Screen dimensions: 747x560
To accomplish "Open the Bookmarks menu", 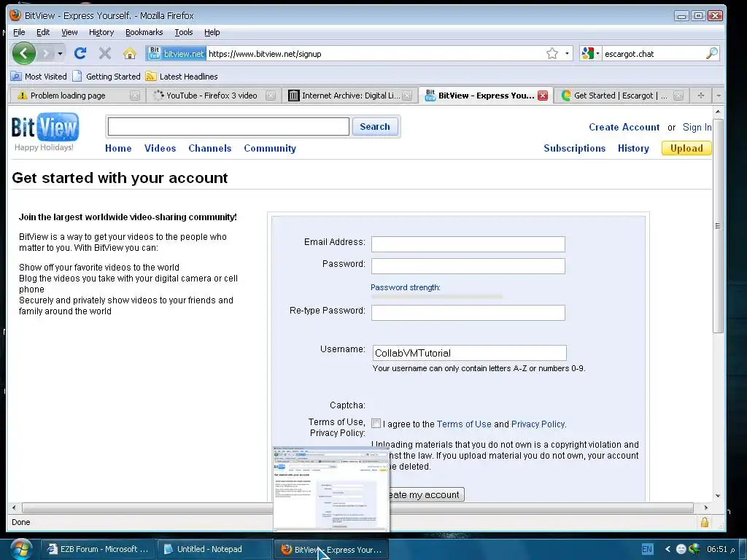I will pyautogui.click(x=144, y=32).
